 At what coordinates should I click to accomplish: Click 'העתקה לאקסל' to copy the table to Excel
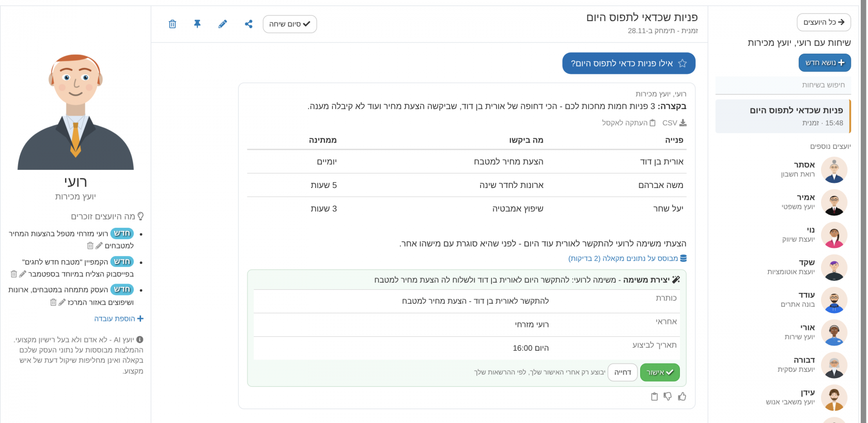pos(629,123)
